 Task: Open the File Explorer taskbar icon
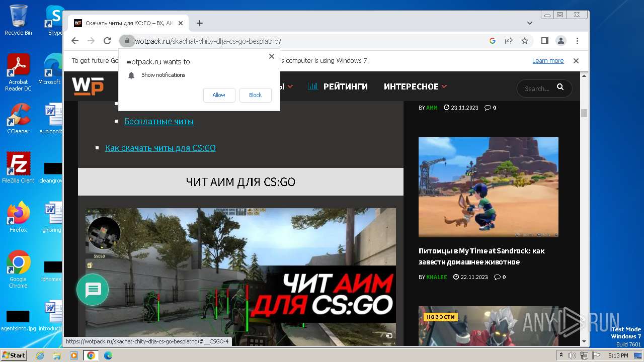(x=57, y=355)
